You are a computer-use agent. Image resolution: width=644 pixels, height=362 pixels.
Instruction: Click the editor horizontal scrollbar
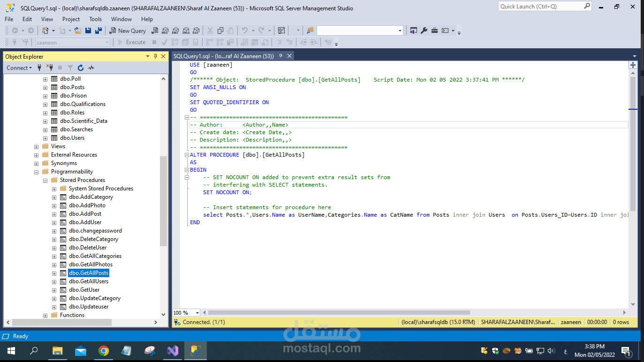(339, 313)
